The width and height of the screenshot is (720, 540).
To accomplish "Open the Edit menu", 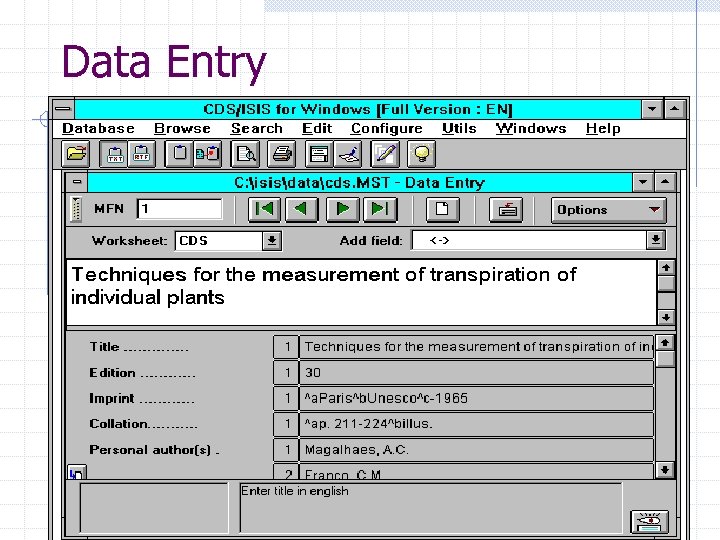I will [x=317, y=129].
